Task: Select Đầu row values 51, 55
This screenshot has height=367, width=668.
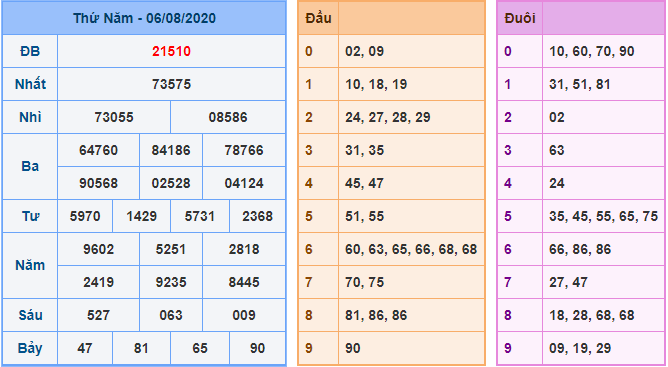Action: click(x=364, y=216)
